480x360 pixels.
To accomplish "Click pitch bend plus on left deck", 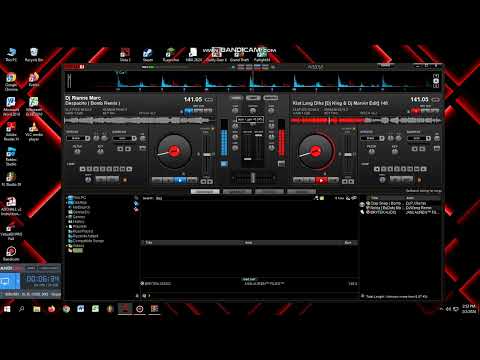I will tap(210, 182).
